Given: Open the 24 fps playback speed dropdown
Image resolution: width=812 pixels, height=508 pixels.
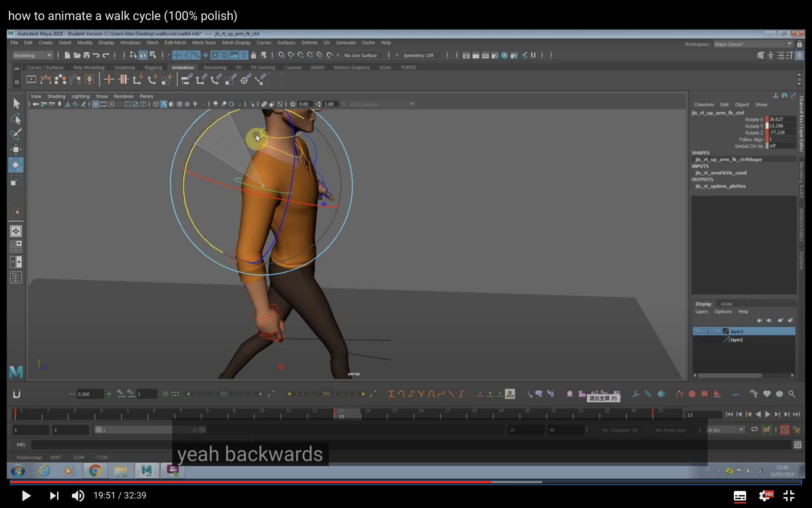Looking at the screenshot, I should 742,429.
